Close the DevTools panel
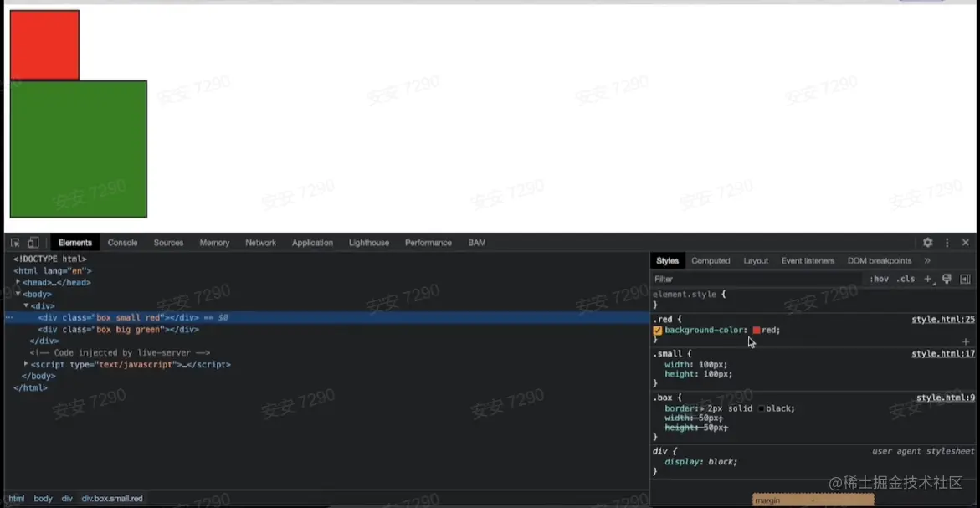The width and height of the screenshot is (980, 508). [x=966, y=243]
